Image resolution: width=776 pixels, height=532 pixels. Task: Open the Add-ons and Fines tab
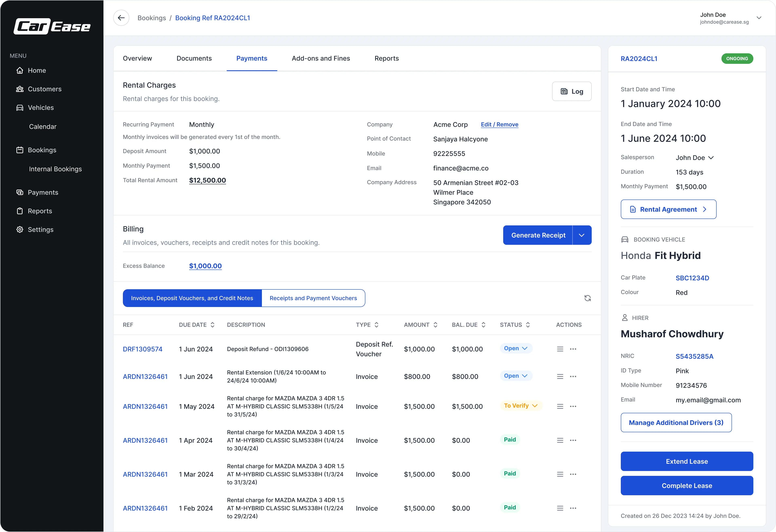321,58
